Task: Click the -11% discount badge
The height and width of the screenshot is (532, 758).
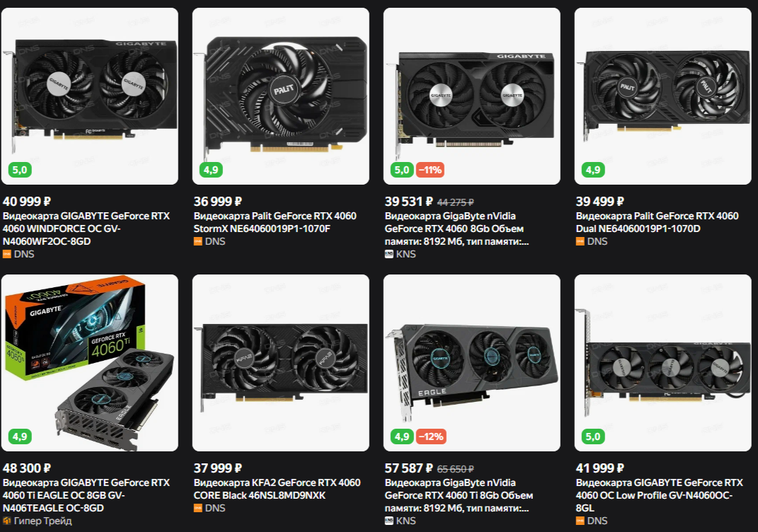Action: pos(430,170)
